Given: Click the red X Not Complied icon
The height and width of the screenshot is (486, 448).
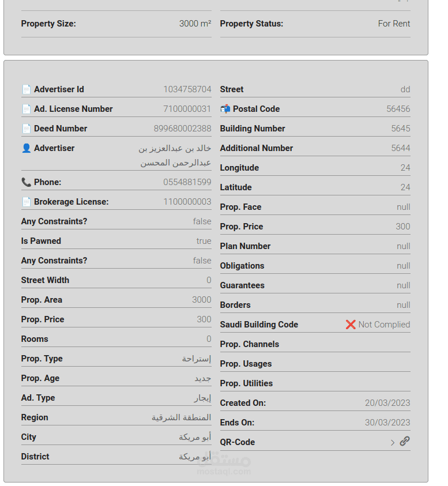Looking at the screenshot, I should pyautogui.click(x=351, y=325).
